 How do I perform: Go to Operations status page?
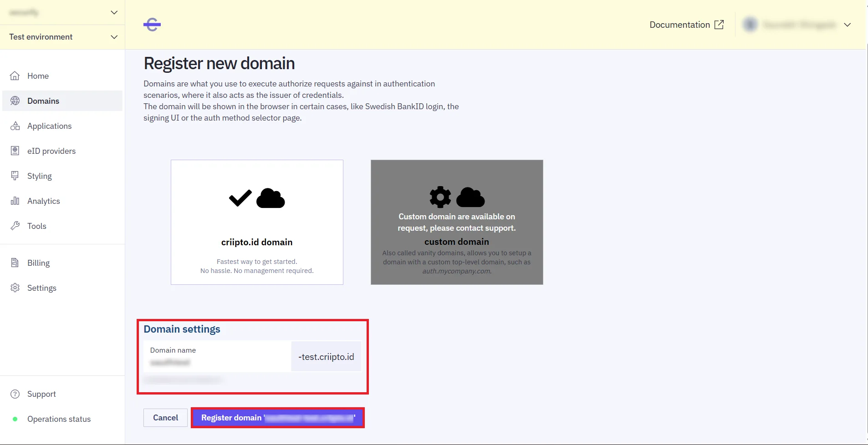59,419
